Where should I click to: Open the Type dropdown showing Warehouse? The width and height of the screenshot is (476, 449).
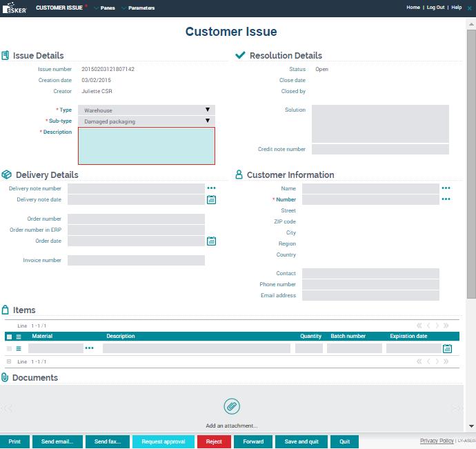pos(146,110)
